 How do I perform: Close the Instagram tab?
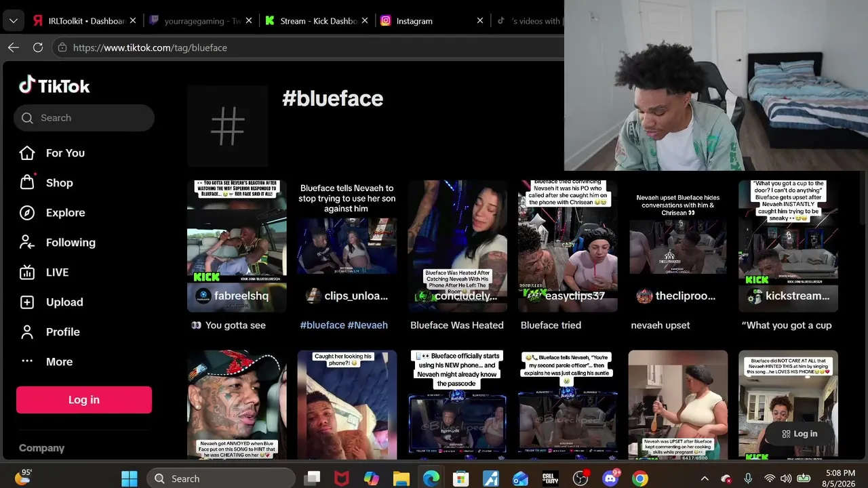point(480,21)
